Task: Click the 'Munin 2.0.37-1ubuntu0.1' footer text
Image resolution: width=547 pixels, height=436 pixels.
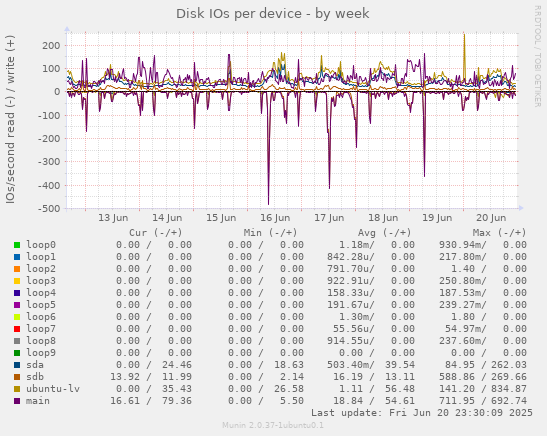Action: [273, 425]
